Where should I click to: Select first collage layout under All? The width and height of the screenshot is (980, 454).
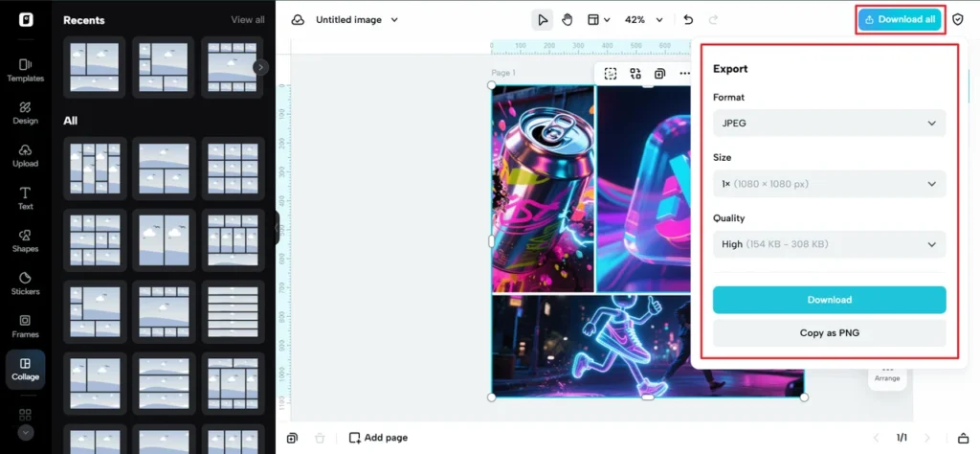(95, 169)
